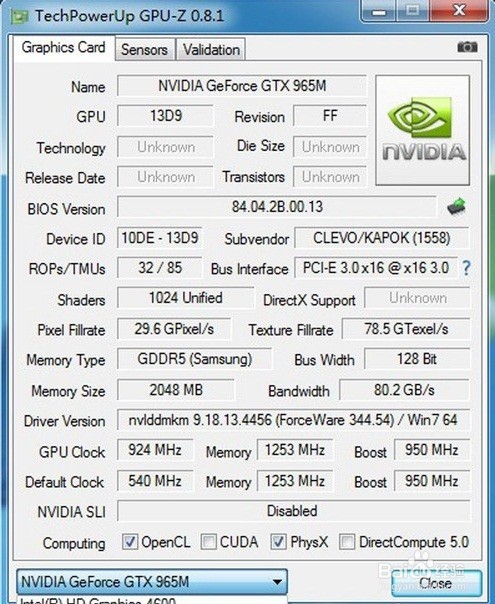Viewport: 495px width, 604px height.
Task: Click the Revision field FF
Action: point(330,116)
